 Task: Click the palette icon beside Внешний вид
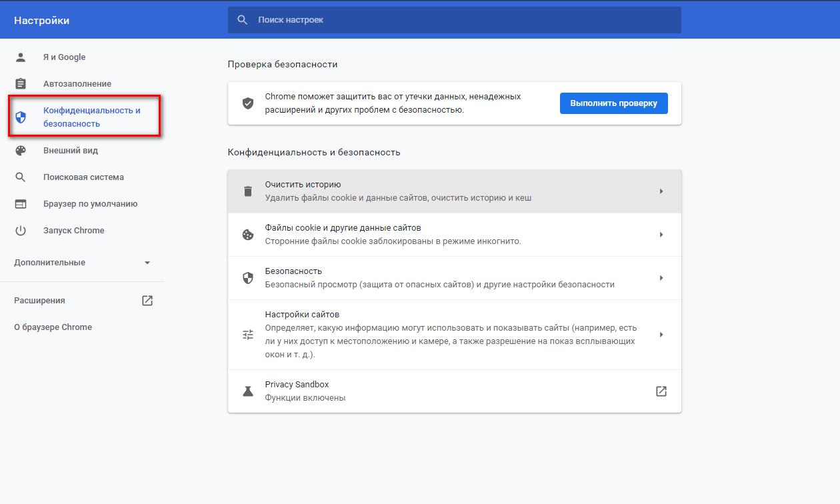[21, 151]
